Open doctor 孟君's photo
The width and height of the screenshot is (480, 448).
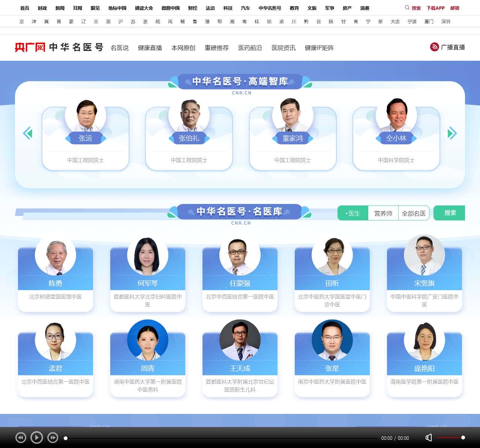coord(55,340)
